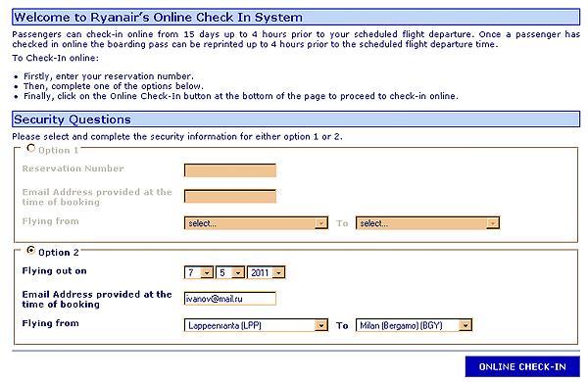Image resolution: width=588 pixels, height=382 pixels.
Task: Open Option 1 Flying from dropdown
Action: click(256, 223)
